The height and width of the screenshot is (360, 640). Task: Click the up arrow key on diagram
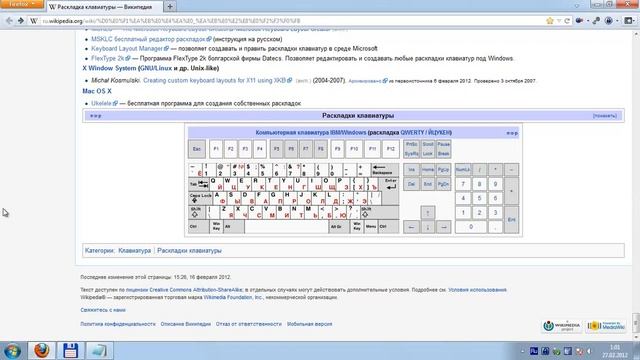point(427,213)
